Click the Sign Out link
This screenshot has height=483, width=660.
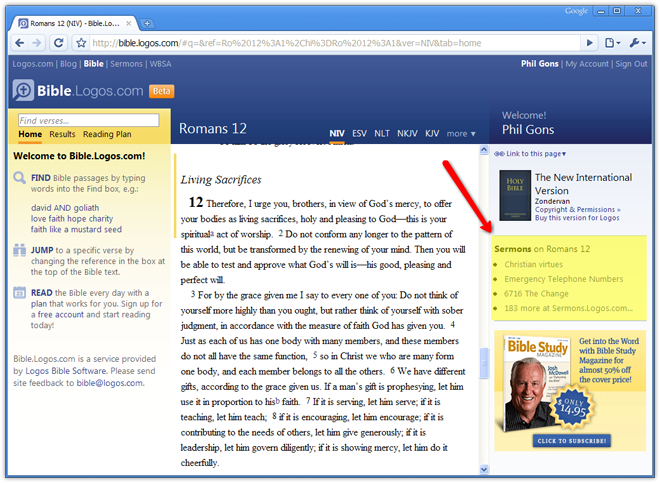(x=631, y=64)
